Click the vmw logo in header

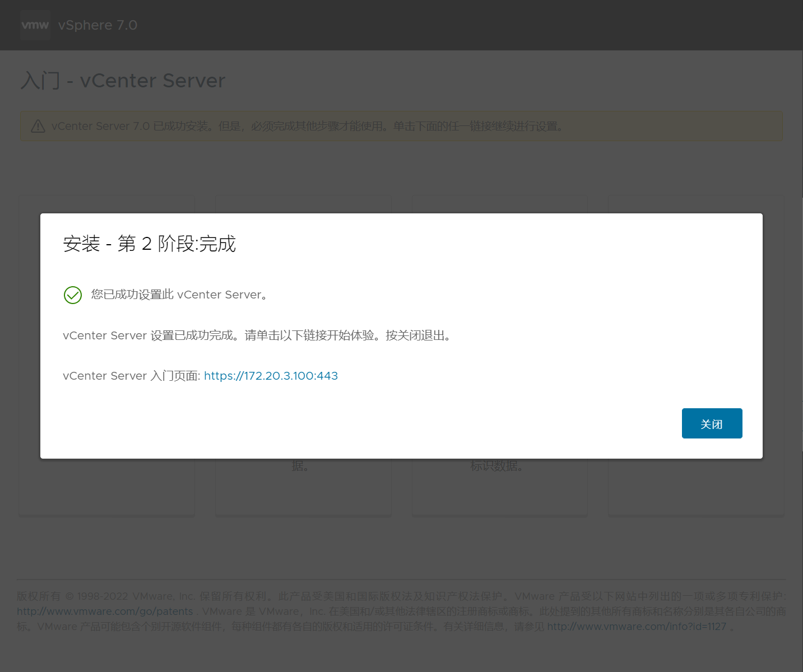[35, 25]
